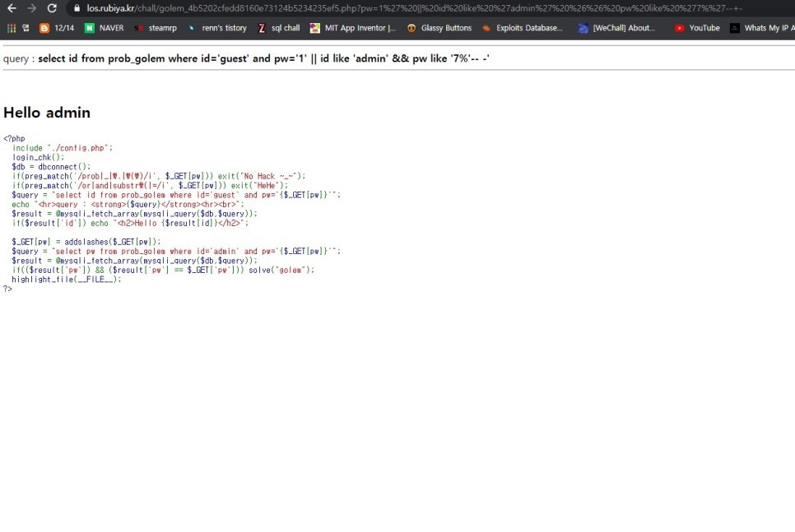Click the '?>' closing tag

7,289
